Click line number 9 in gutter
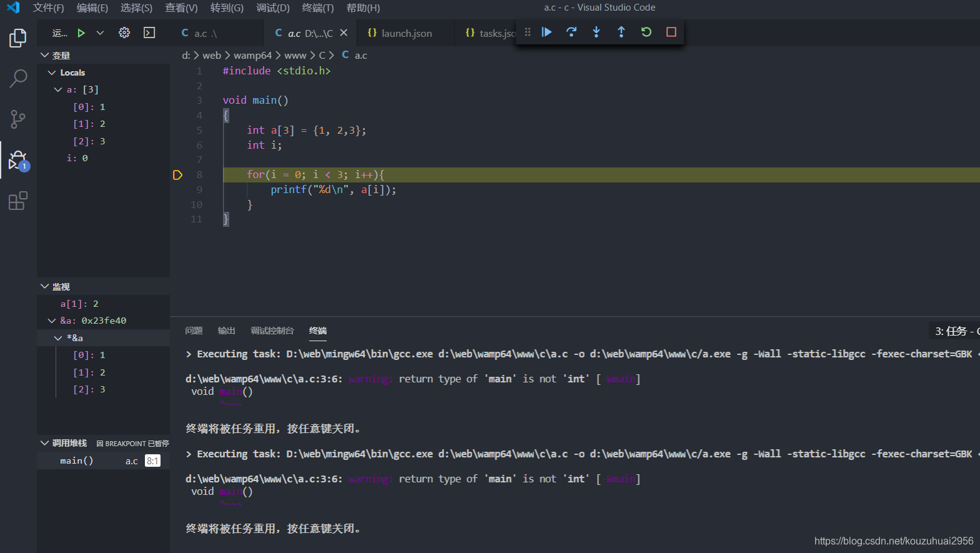This screenshot has height=553, width=980. [x=199, y=190]
